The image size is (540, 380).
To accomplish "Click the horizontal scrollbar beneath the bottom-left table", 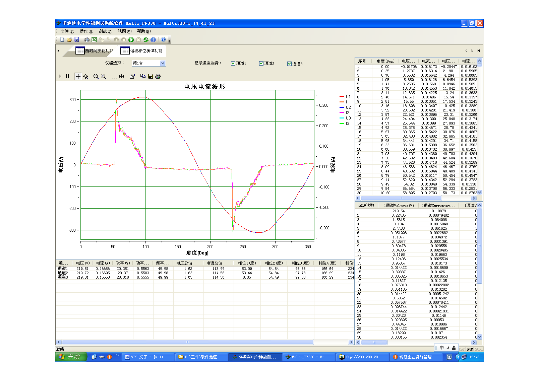I will (205, 342).
